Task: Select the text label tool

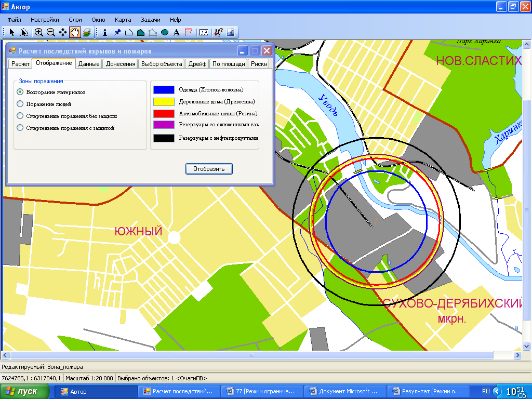Action: click(177, 32)
